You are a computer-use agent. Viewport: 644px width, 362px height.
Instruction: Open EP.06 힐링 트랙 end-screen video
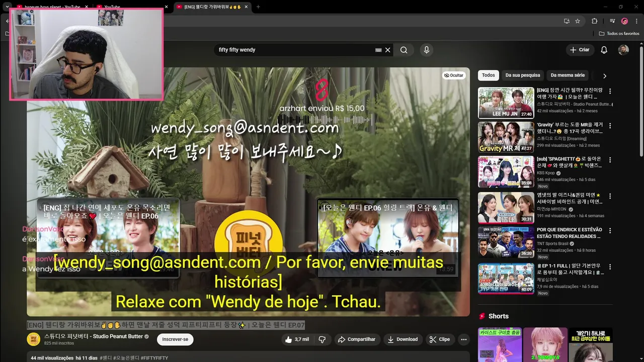pyautogui.click(x=387, y=237)
